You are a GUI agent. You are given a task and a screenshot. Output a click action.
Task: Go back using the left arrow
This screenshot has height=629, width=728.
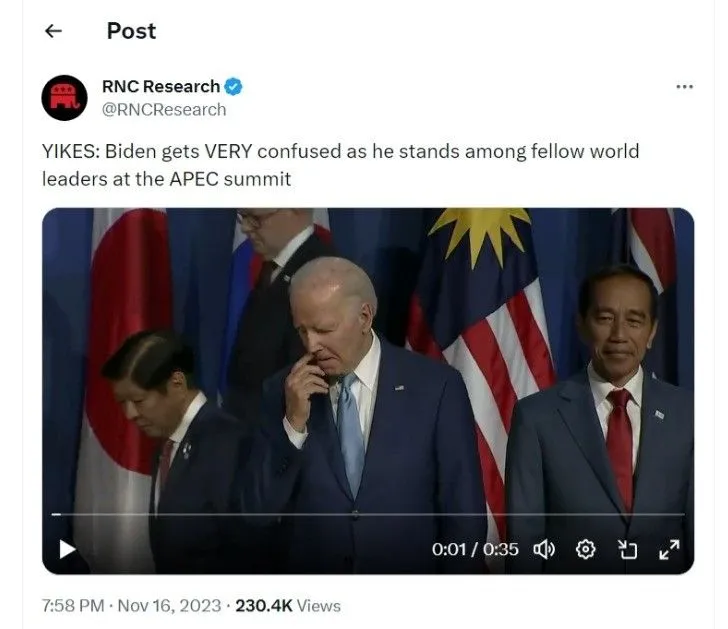tap(53, 31)
